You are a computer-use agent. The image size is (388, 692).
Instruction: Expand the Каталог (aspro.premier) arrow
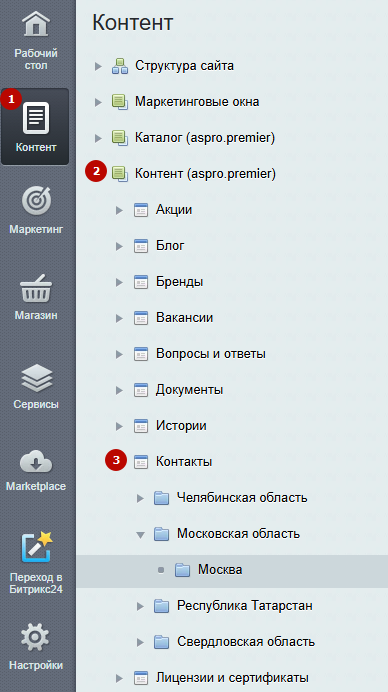98,139
